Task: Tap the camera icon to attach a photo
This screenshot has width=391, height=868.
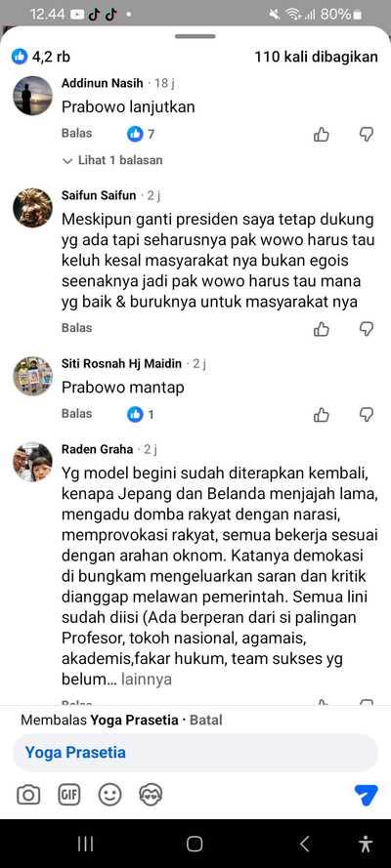Action: tap(28, 796)
